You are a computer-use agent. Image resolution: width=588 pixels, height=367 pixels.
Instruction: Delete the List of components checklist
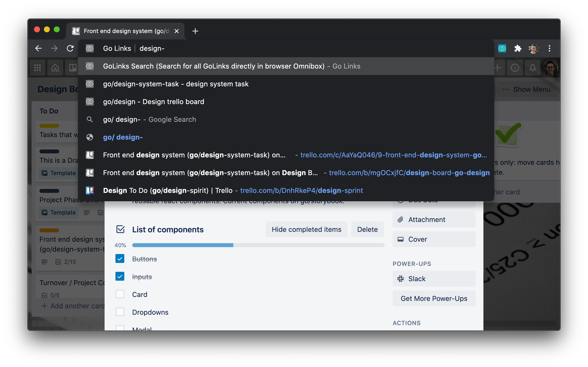pos(367,229)
